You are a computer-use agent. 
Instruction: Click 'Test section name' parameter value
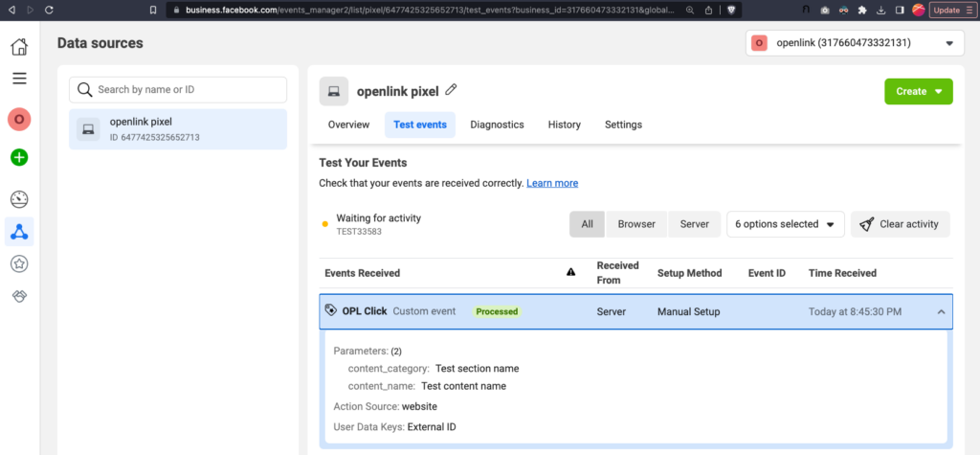pos(477,369)
